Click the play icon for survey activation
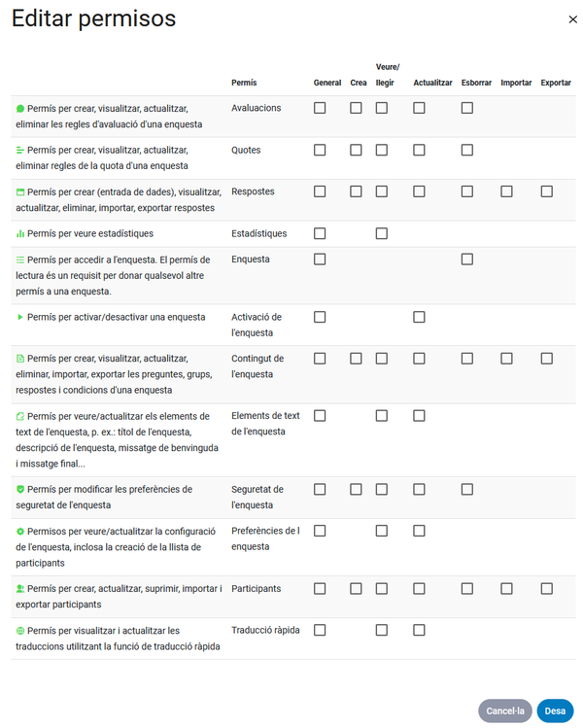 click(20, 317)
